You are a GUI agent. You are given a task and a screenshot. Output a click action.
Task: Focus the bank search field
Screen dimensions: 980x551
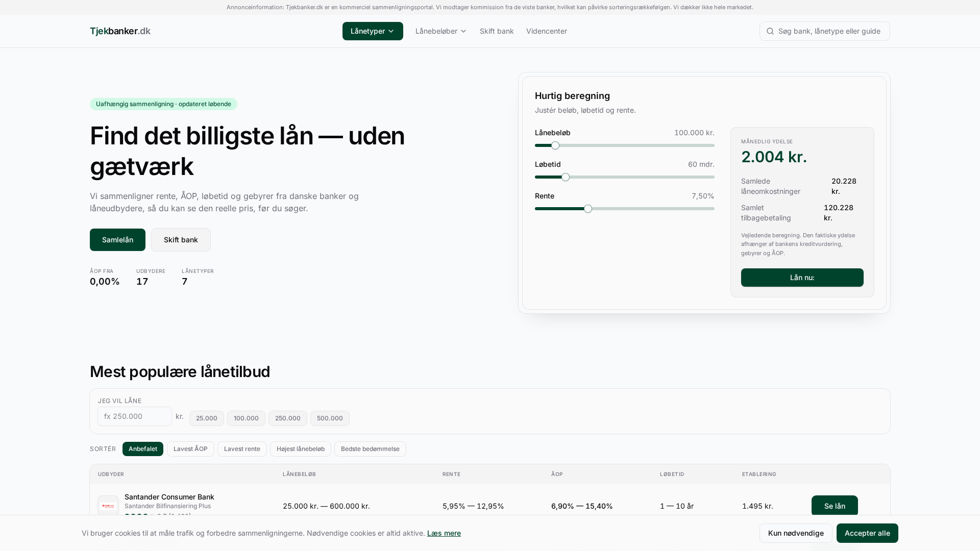[825, 31]
